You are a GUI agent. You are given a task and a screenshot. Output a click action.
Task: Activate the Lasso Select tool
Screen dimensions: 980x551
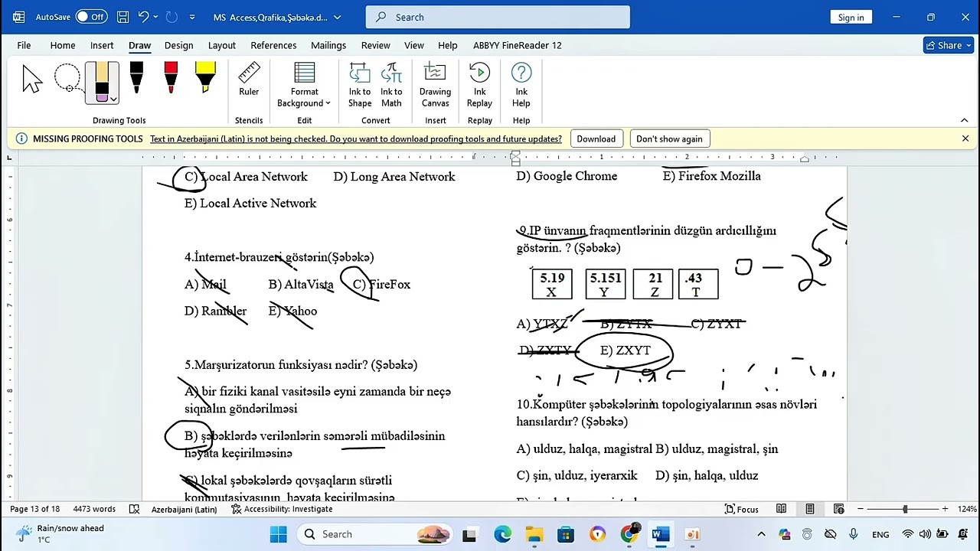point(67,79)
